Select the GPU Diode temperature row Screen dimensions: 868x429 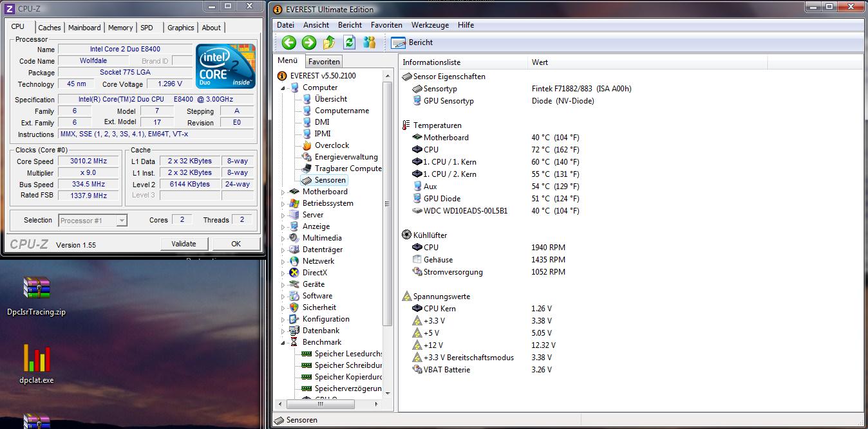point(496,199)
